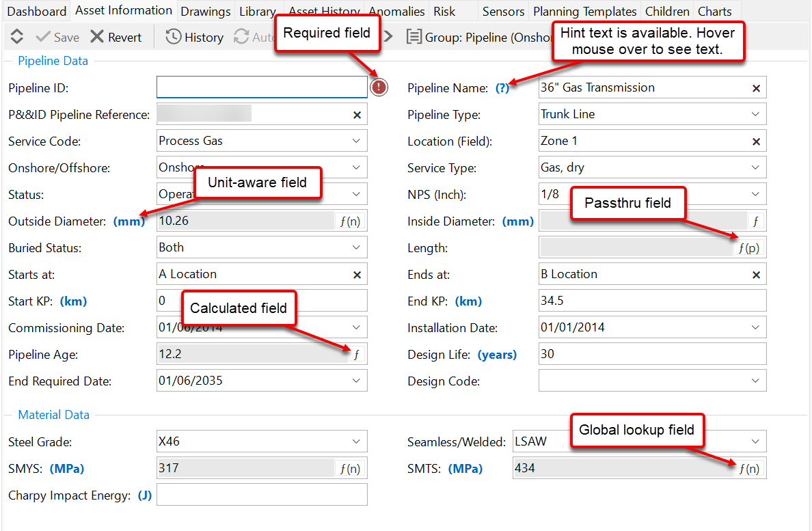Open the End Required Date dropdown
The width and height of the screenshot is (812, 531).
click(356, 381)
